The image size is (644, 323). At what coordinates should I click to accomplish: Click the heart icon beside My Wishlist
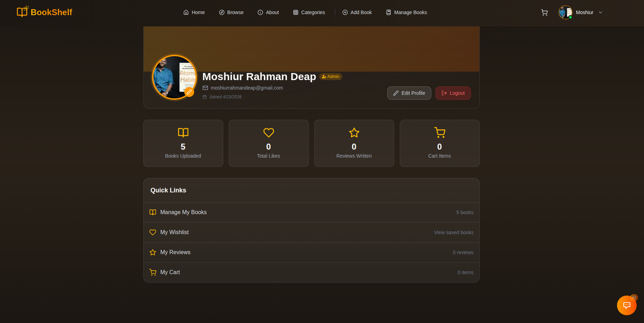click(153, 232)
